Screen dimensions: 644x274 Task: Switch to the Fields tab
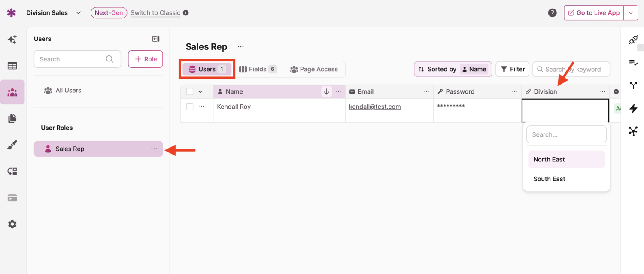(258, 69)
